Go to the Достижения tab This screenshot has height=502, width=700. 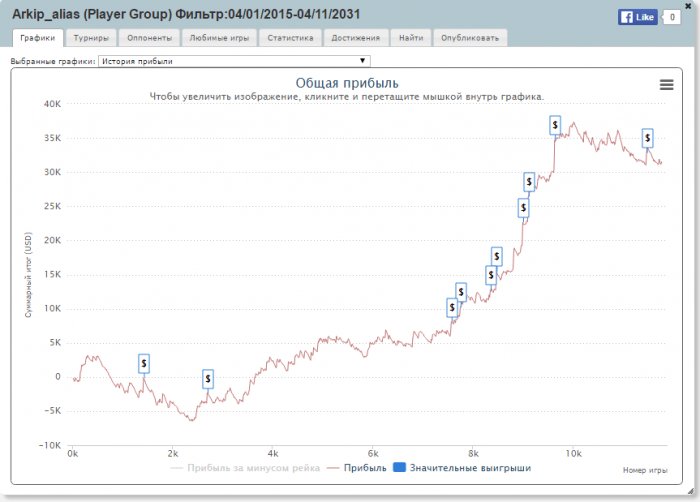pos(355,38)
